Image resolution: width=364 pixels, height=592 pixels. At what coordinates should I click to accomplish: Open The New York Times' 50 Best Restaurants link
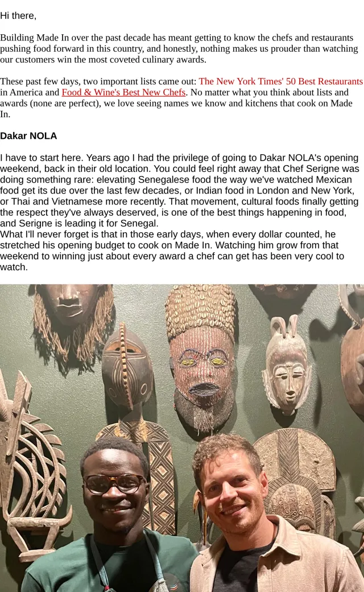(x=280, y=81)
